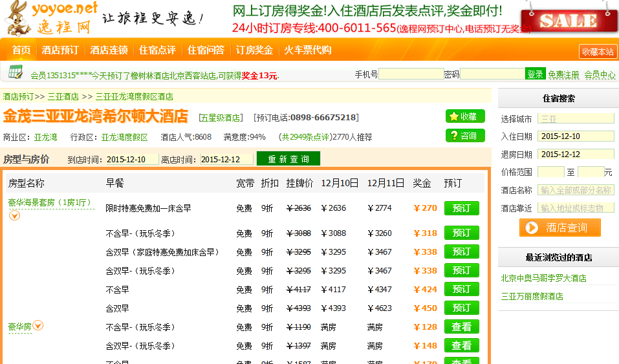
Task: Click the calendar notepad icon beside member notice
Action: pyautogui.click(x=16, y=72)
